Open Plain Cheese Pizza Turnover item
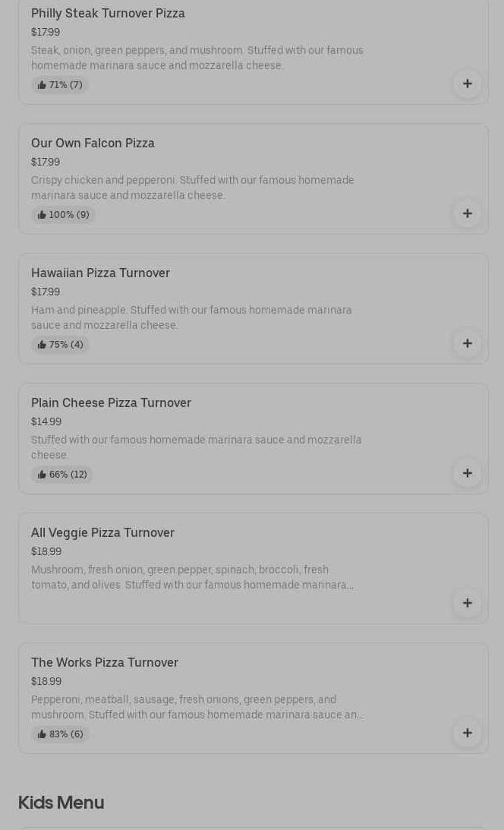Screen dimensions: 504x830 pyautogui.click(x=111, y=402)
